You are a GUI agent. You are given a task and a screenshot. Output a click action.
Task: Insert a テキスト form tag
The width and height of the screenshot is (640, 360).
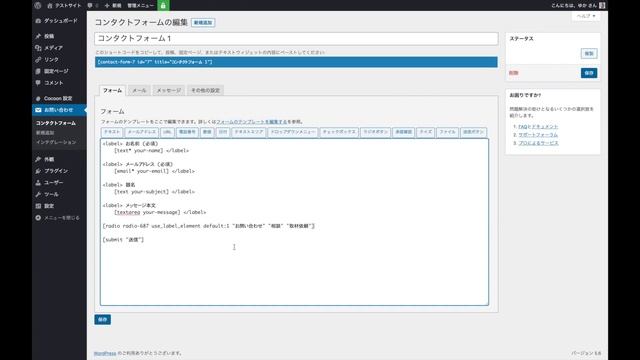point(112,132)
